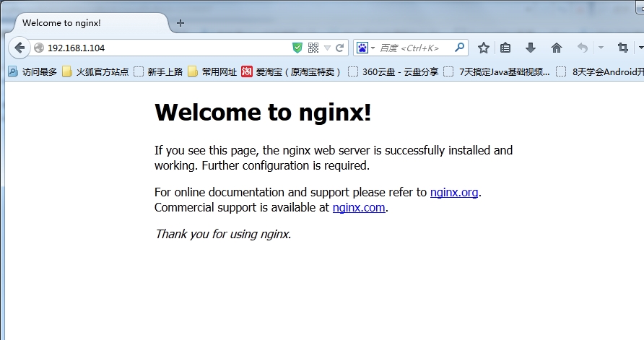Open 360云盘 - 云盘分享 bookmark
This screenshot has width=644, height=340.
[x=393, y=72]
